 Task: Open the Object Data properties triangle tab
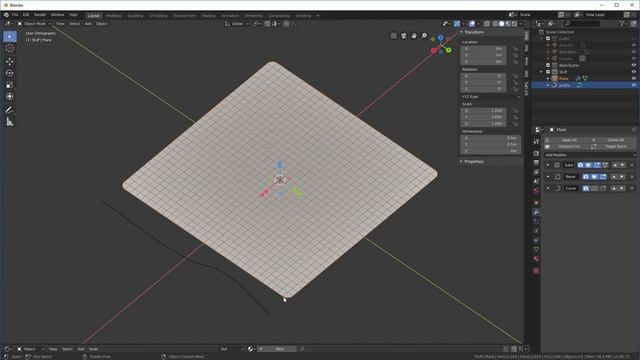[x=536, y=249]
